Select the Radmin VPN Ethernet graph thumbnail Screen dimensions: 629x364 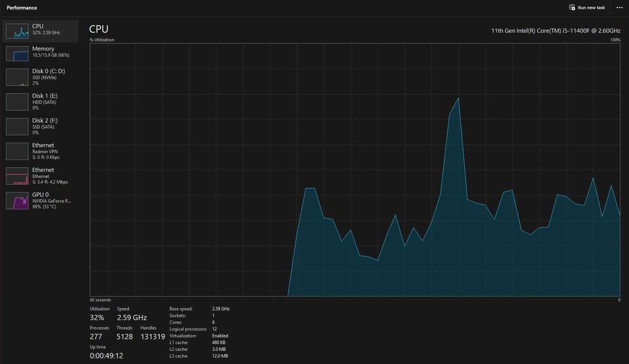click(17, 151)
